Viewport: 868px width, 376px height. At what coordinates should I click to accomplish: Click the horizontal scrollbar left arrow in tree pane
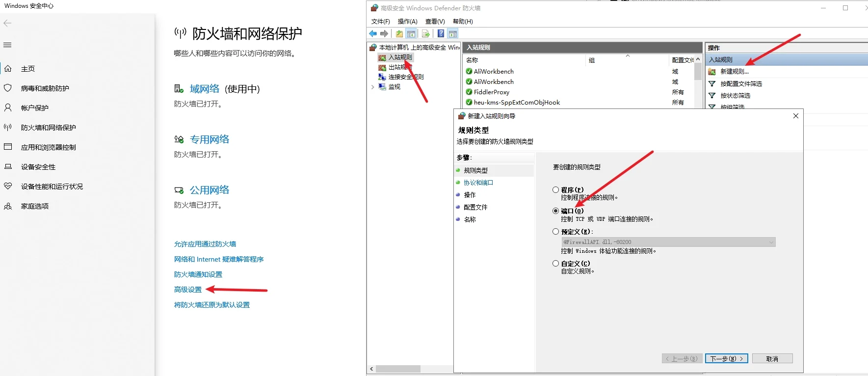point(371,369)
